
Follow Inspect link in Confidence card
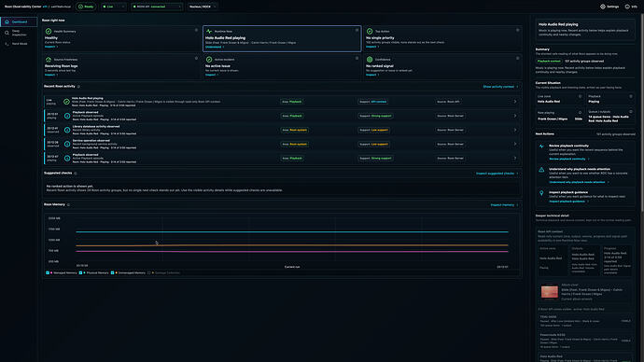pos(372,75)
